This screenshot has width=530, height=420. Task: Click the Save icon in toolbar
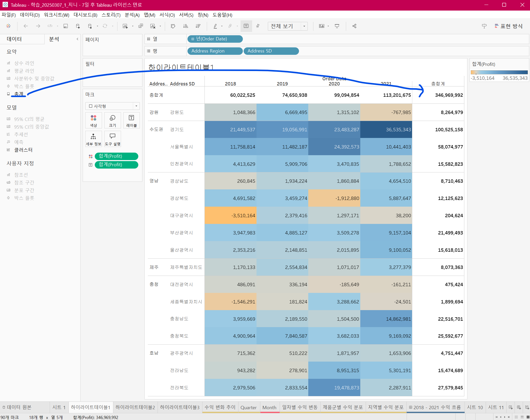click(x=66, y=26)
